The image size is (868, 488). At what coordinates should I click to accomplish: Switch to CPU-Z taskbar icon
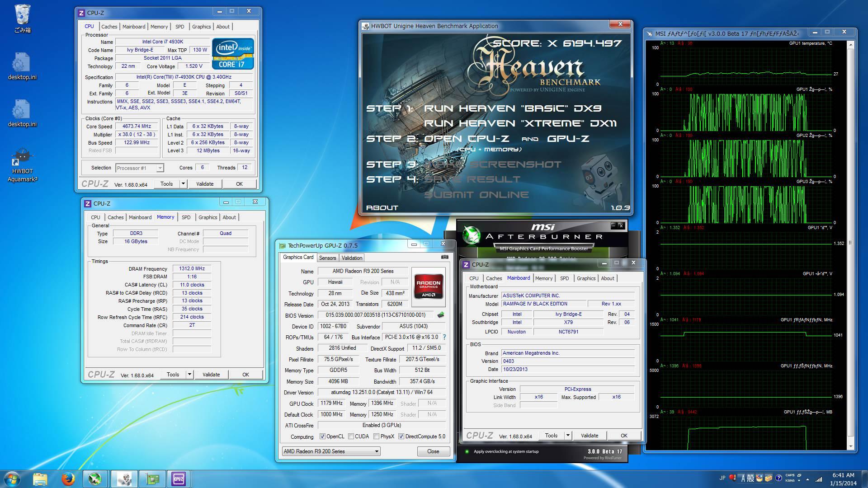179,479
